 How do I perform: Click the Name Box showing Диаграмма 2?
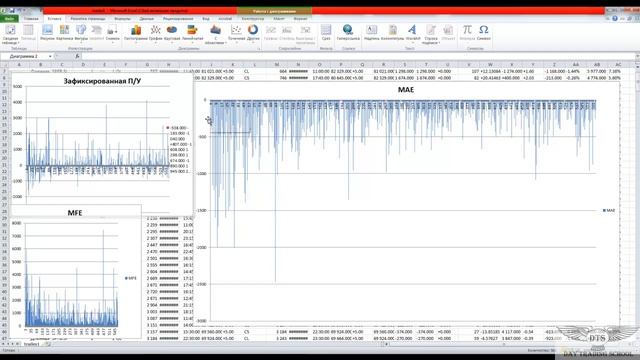[x=24, y=56]
